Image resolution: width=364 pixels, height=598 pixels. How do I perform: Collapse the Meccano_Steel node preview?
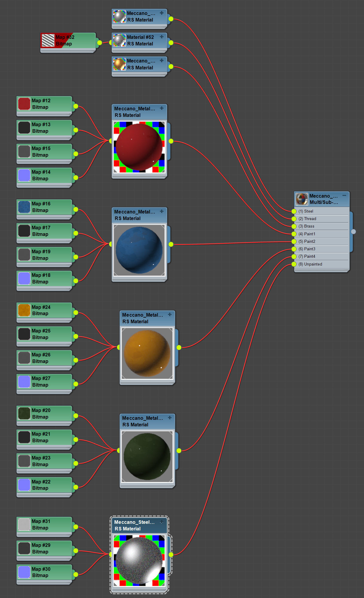162,522
